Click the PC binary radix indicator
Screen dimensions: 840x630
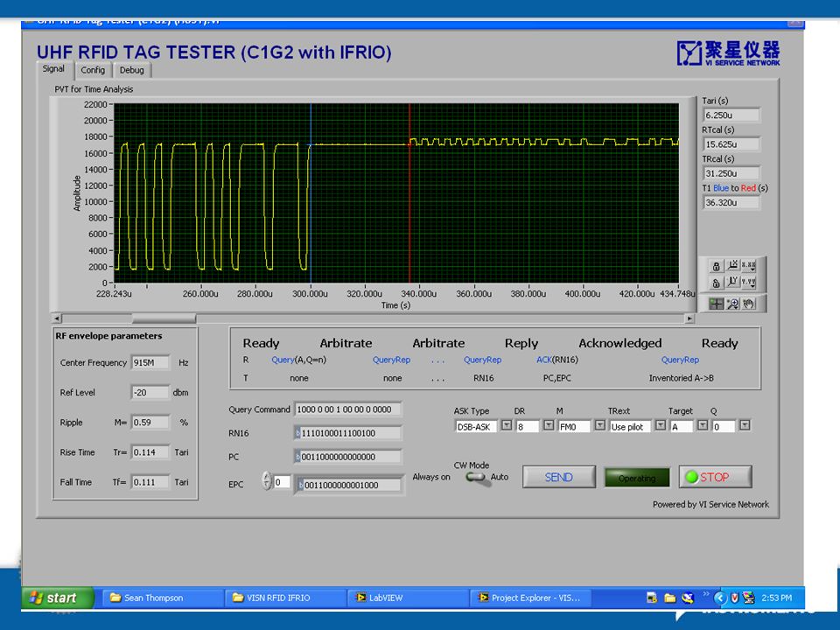297,457
